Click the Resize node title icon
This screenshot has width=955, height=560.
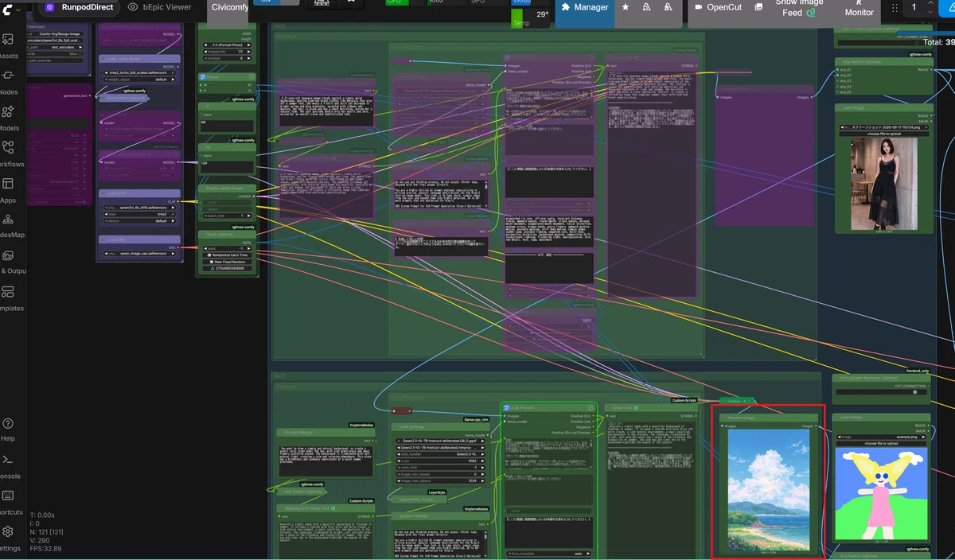(203, 78)
